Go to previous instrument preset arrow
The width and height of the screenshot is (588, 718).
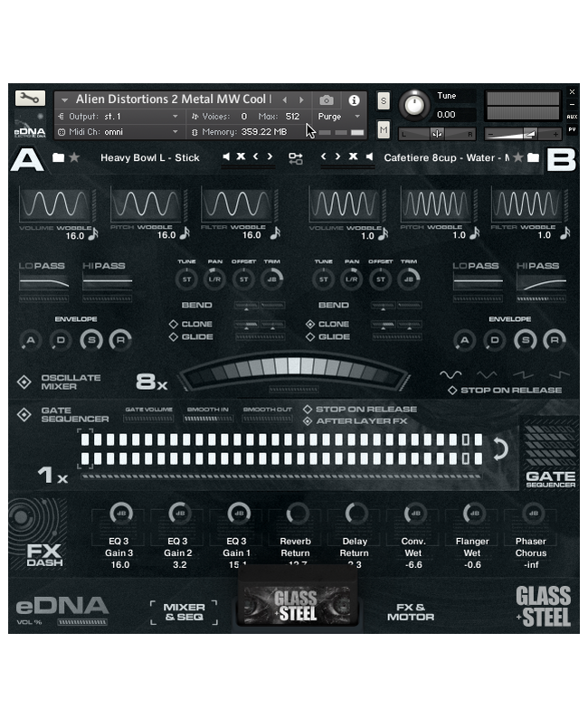click(x=285, y=99)
